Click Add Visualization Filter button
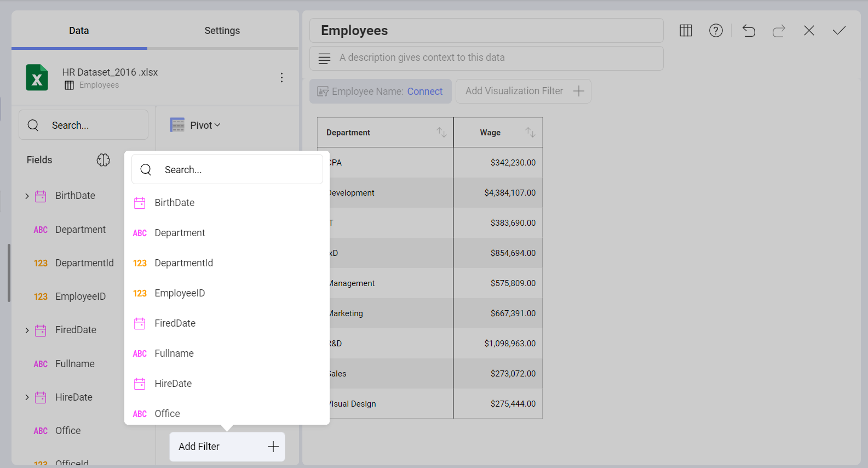The image size is (868, 468). 524,91
